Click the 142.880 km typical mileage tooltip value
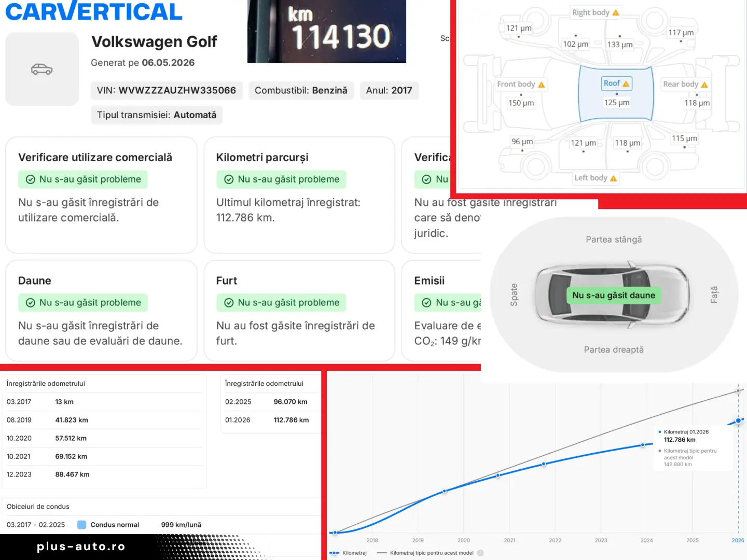This screenshot has height=560, width=747. coord(677,465)
